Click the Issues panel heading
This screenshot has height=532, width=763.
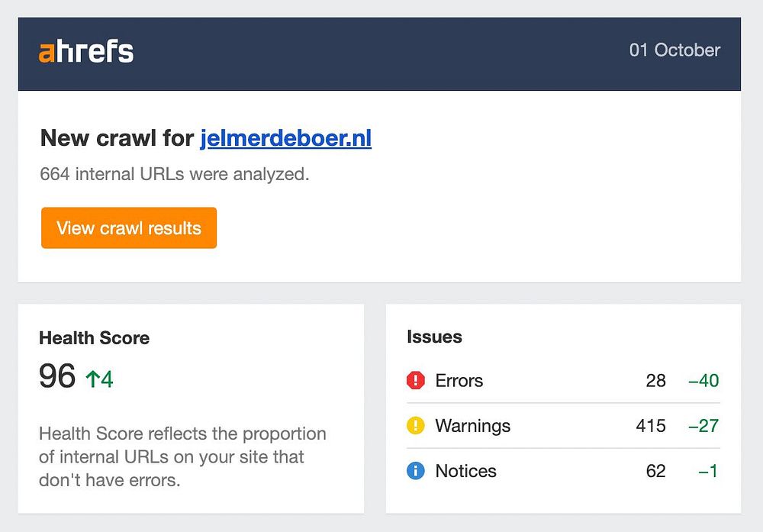[434, 337]
